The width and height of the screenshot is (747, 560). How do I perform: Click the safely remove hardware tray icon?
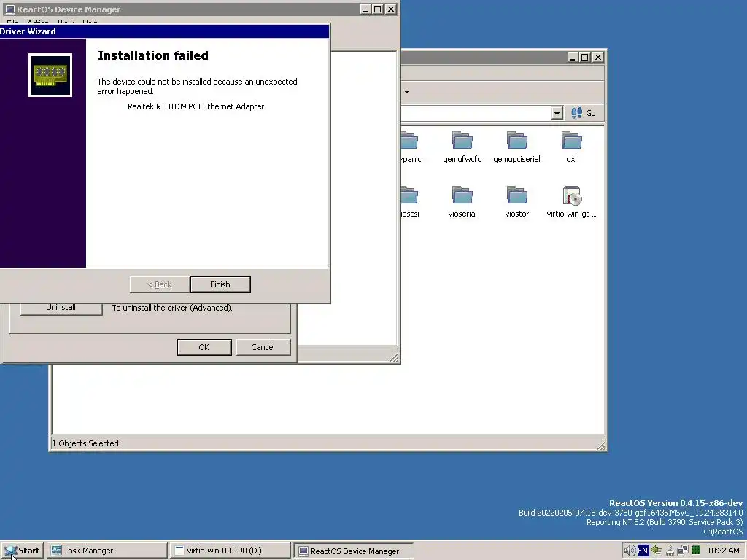[657, 551]
